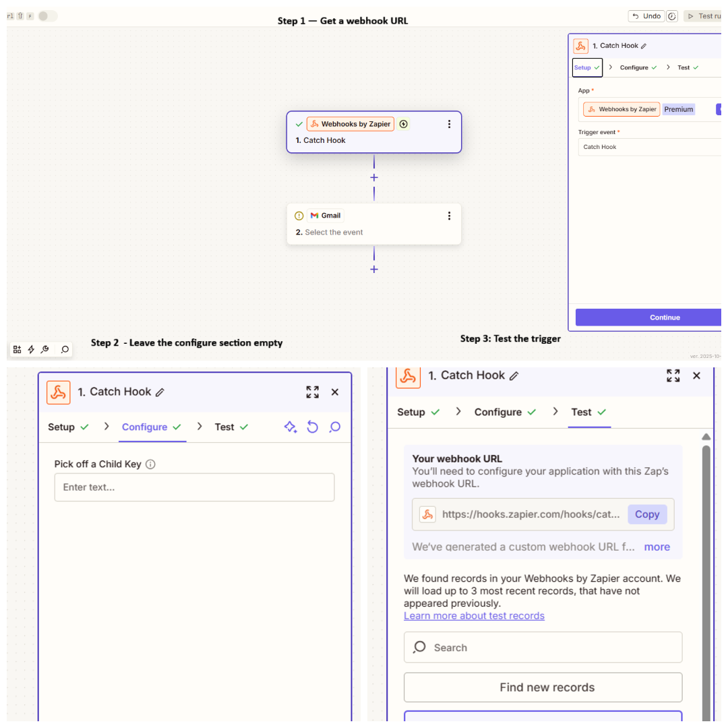Open version history clock icon beside Undo
Screen dimensions: 728x728
click(672, 16)
